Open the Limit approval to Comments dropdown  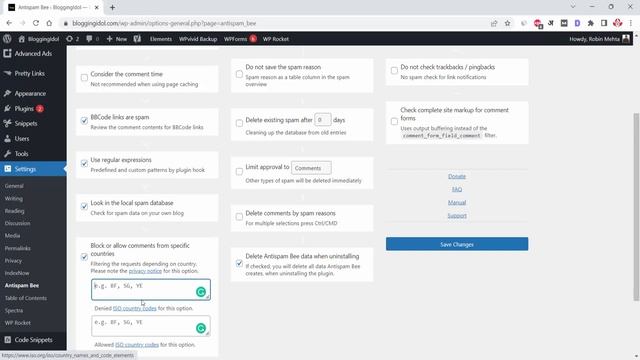(311, 168)
